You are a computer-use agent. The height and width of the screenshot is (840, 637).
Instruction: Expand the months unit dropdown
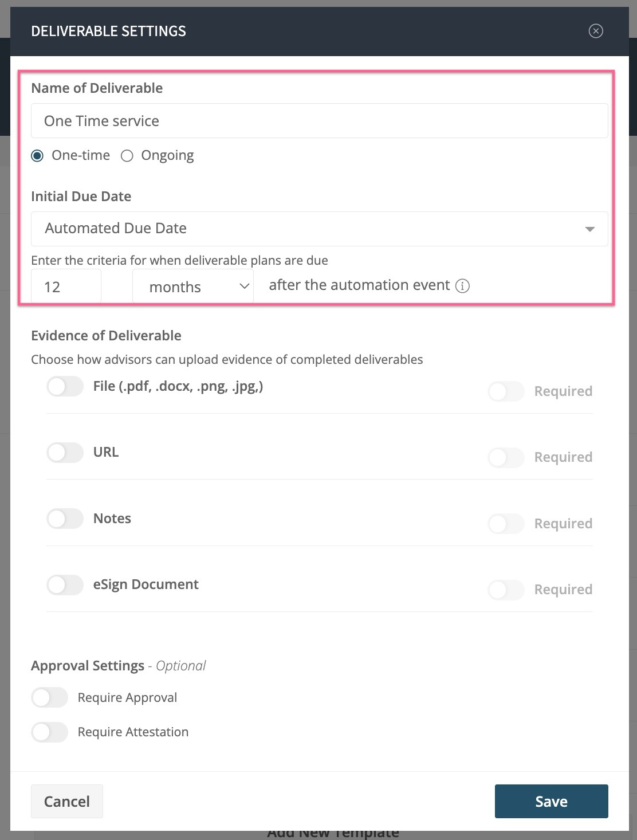click(193, 286)
